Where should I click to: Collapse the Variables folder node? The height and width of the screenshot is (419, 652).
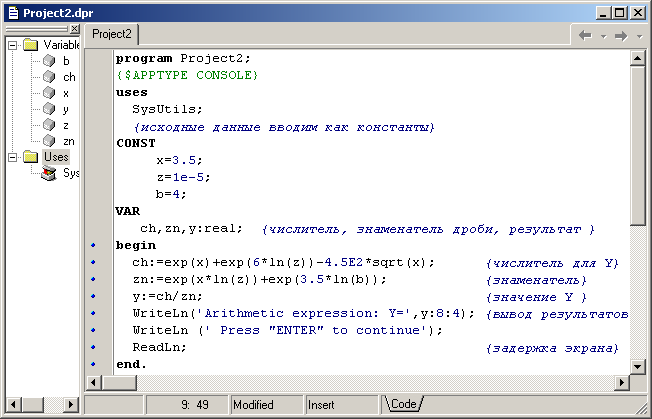pos(13,45)
